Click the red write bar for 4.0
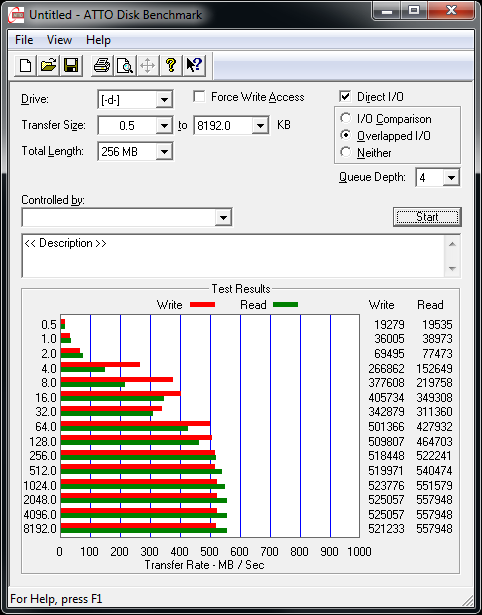Viewport: 482px width, 615px height. (x=100, y=364)
